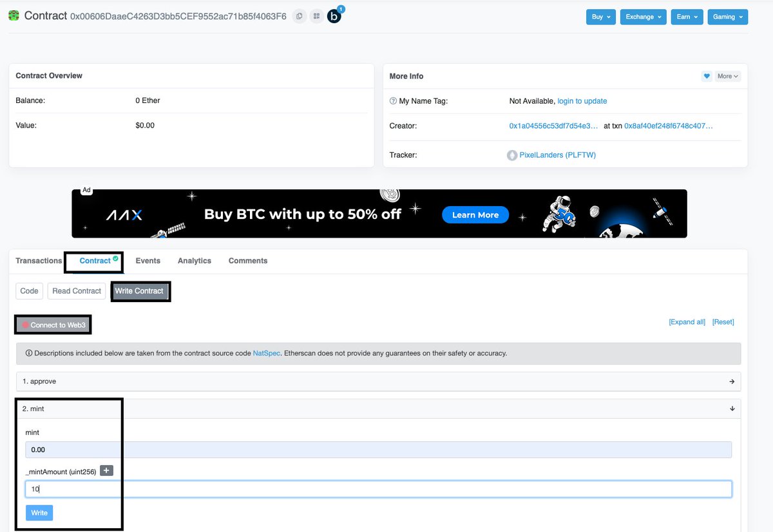Image resolution: width=773 pixels, height=532 pixels.
Task: Collapse the 2. mint function
Action: pos(378,409)
